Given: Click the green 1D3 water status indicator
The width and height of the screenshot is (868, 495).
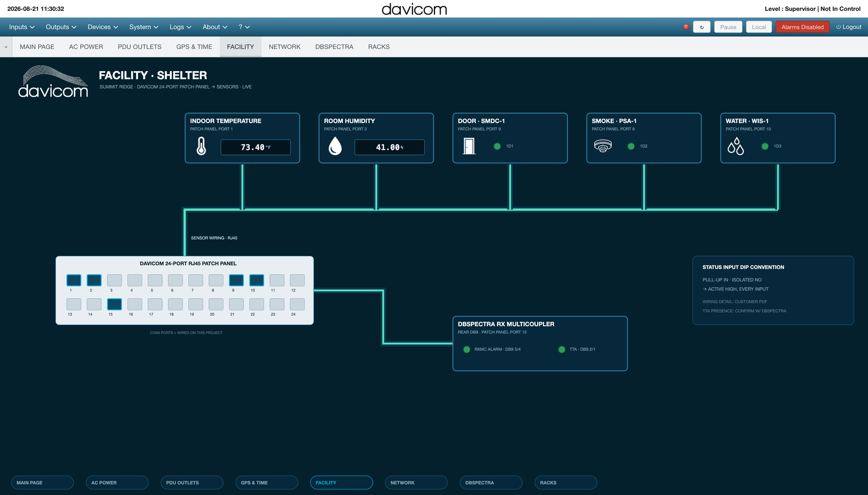Looking at the screenshot, I should pyautogui.click(x=765, y=146).
